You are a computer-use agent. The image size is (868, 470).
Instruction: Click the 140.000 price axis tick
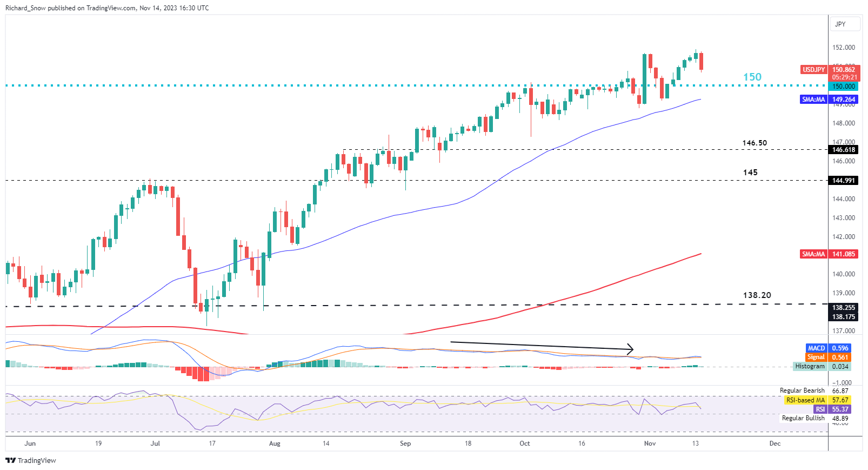(x=844, y=274)
